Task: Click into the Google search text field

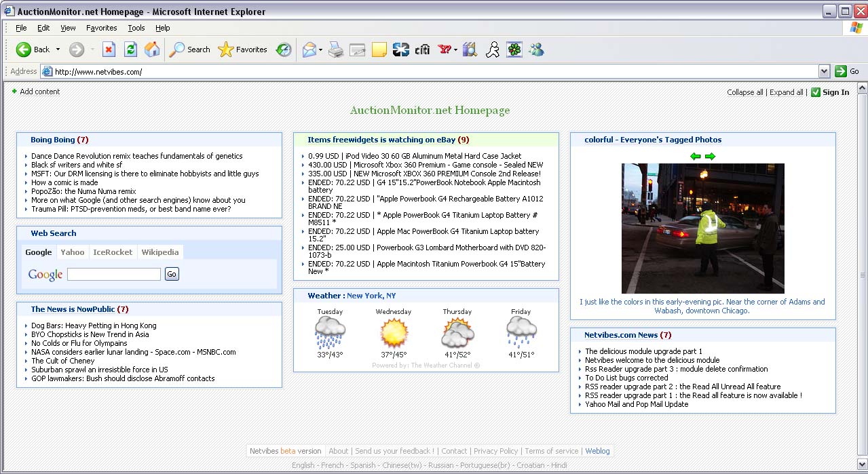Action: [114, 274]
